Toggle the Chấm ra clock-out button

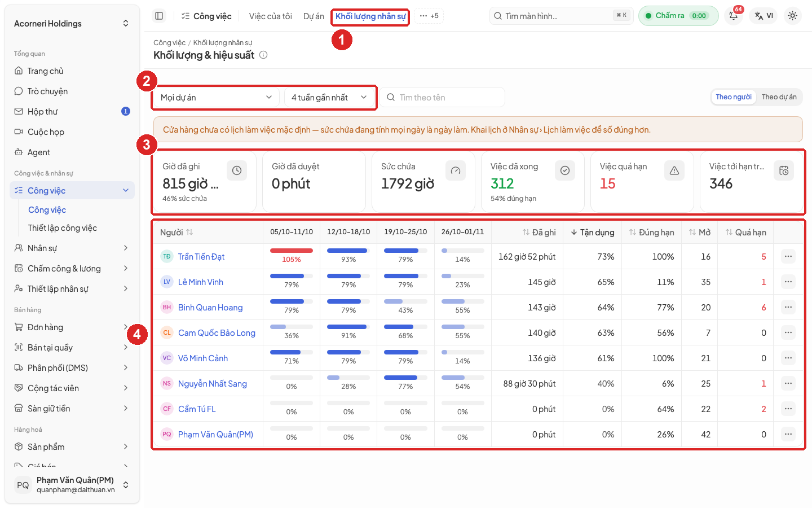click(x=678, y=16)
